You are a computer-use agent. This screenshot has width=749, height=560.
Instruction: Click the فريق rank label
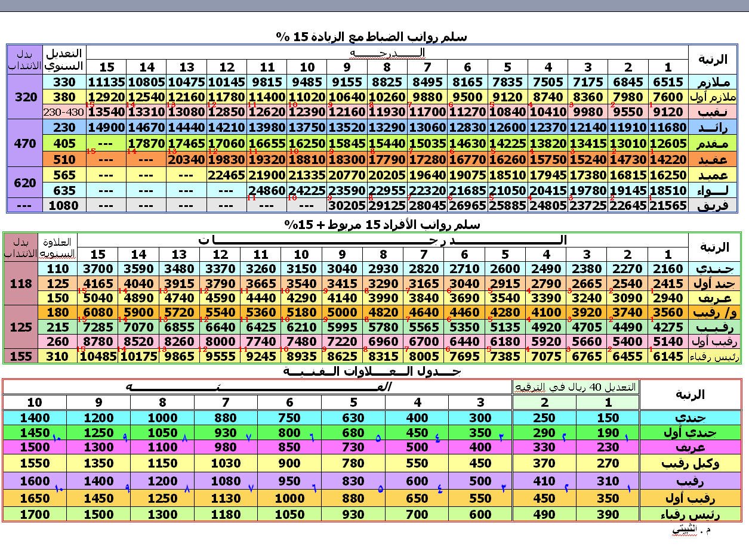(x=713, y=206)
